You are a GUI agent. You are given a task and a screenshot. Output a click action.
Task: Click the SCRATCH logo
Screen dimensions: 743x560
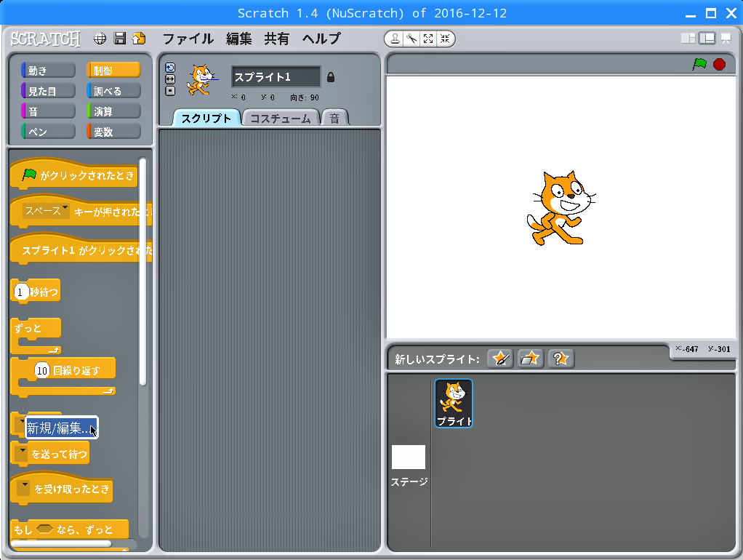pos(46,39)
